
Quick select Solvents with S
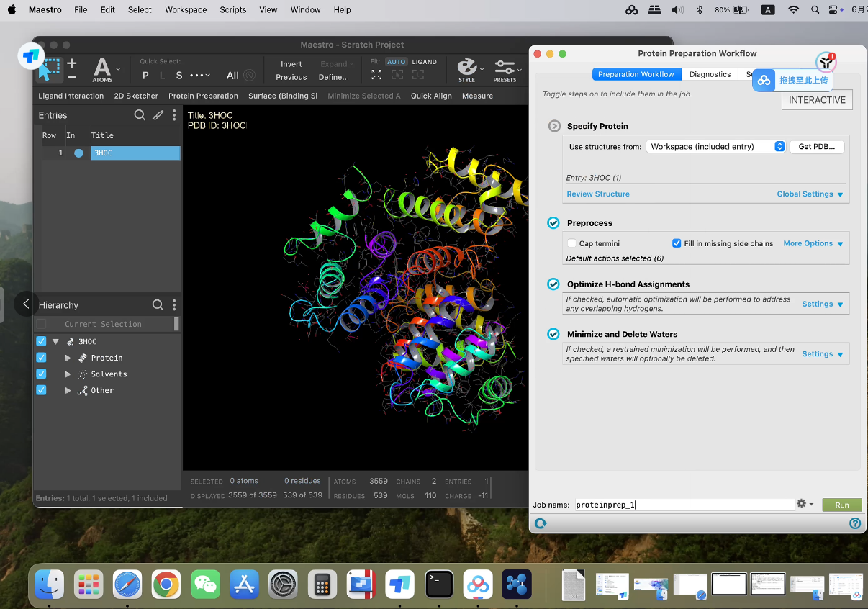point(179,76)
